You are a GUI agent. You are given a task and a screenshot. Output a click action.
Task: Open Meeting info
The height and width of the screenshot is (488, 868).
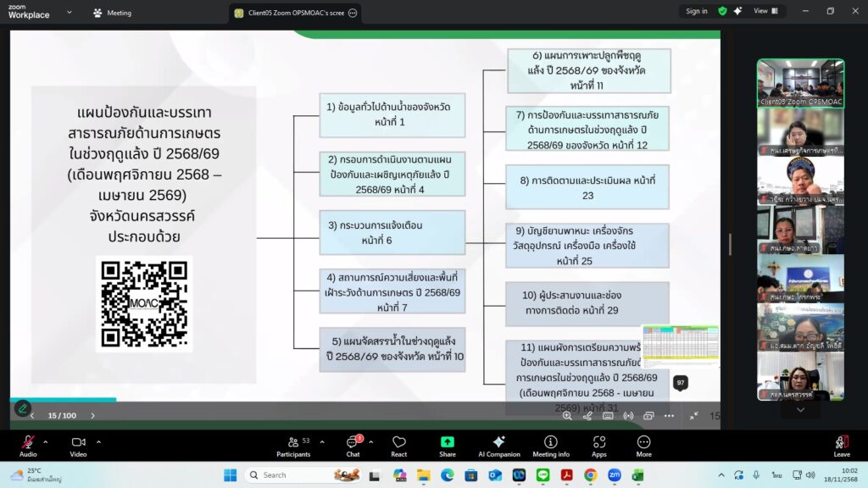pos(550,444)
